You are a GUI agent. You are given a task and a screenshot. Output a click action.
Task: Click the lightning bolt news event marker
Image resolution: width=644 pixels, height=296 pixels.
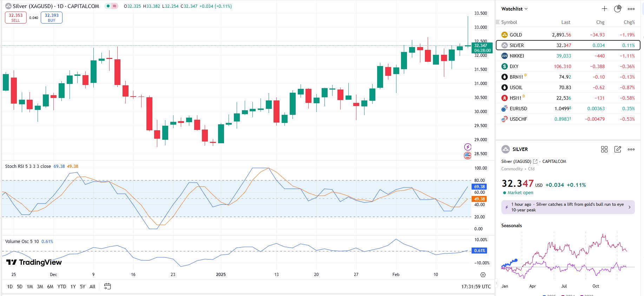(x=468, y=147)
